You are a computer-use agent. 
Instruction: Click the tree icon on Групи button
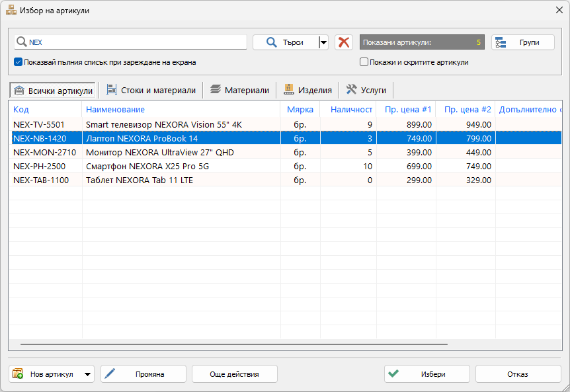click(501, 42)
